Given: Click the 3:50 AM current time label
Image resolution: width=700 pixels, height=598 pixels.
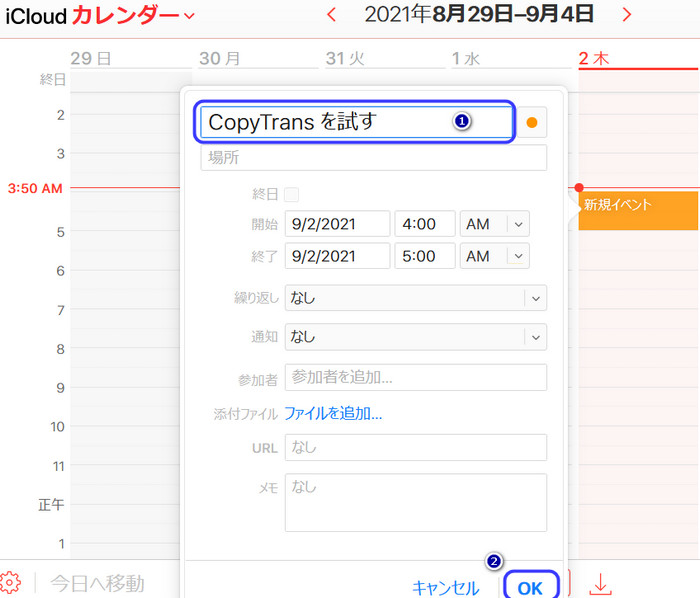Looking at the screenshot, I should click(x=35, y=188).
